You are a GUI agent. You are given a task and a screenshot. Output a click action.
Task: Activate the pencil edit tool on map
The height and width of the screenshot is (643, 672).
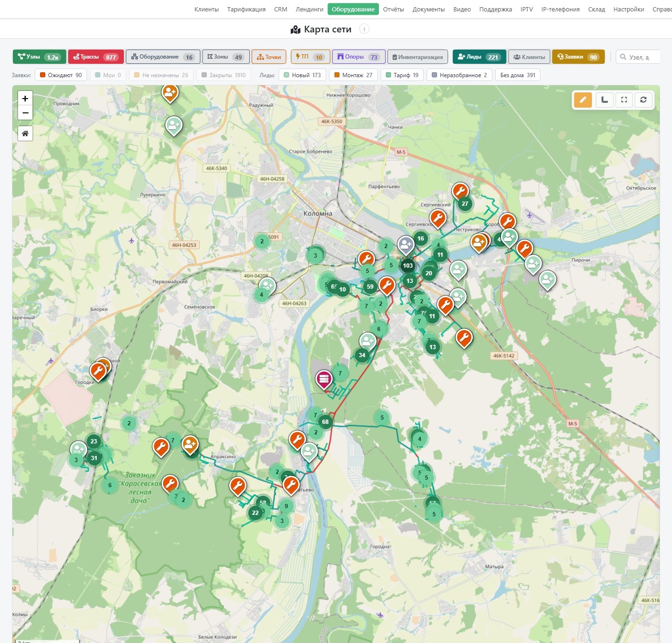pyautogui.click(x=583, y=100)
